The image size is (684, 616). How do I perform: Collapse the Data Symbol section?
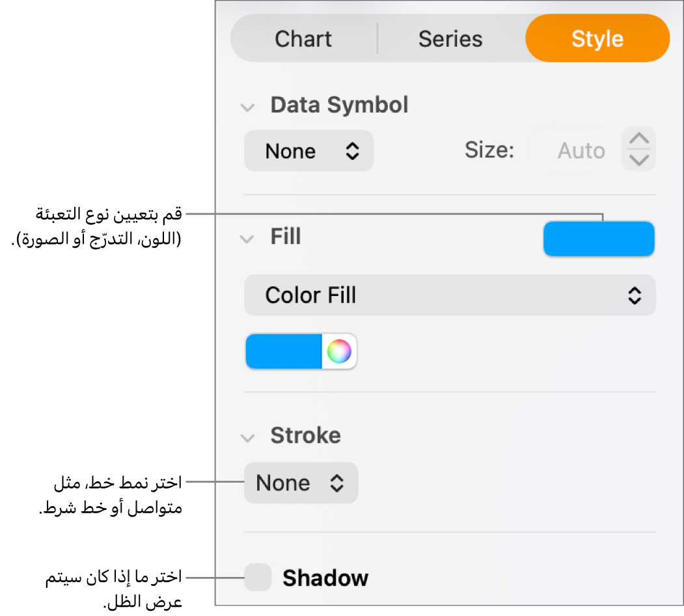click(247, 107)
